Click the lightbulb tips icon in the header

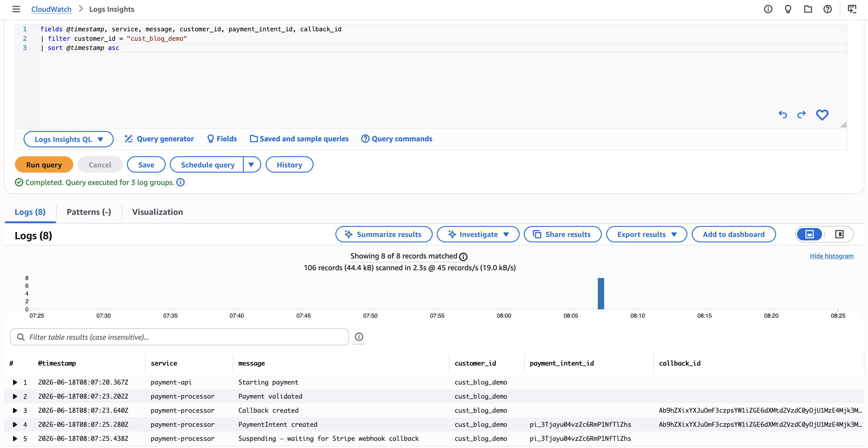click(788, 9)
